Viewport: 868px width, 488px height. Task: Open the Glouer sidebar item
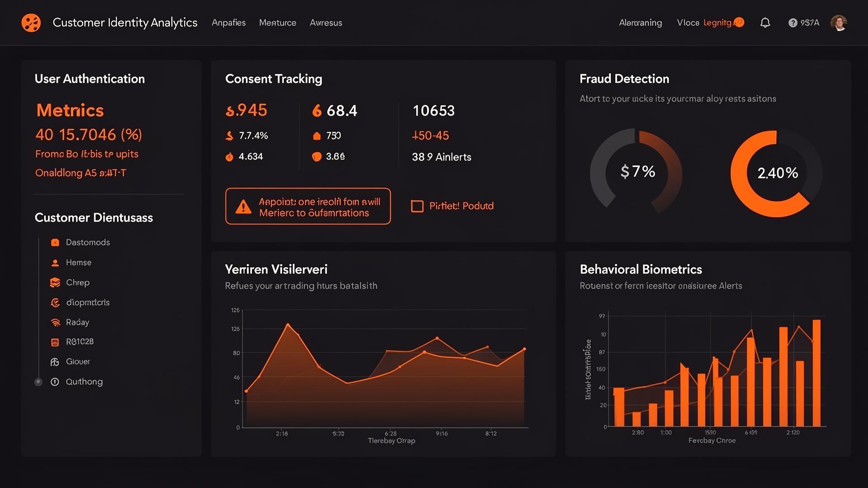tap(78, 361)
